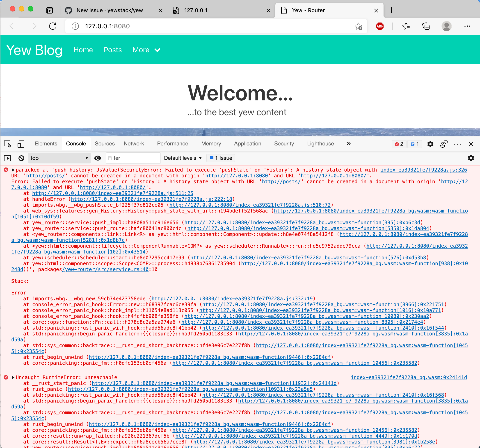Toggle the console sidebar panel icon

[7, 158]
